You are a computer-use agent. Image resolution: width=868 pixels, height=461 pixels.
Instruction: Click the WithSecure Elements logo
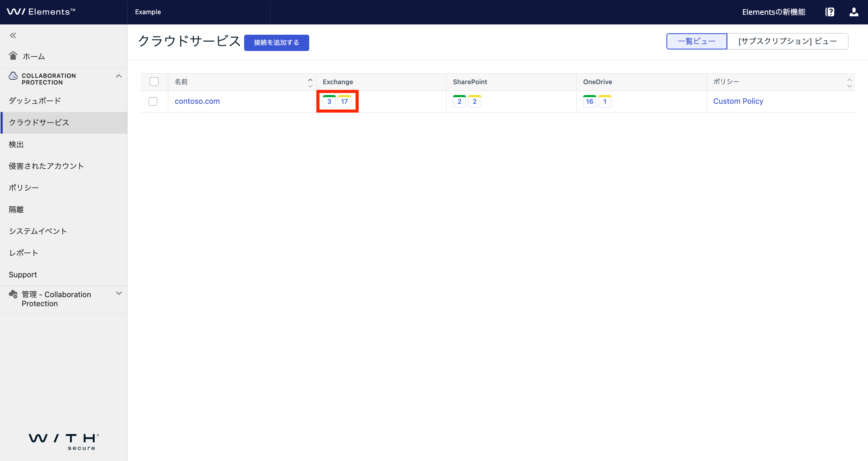tap(41, 12)
